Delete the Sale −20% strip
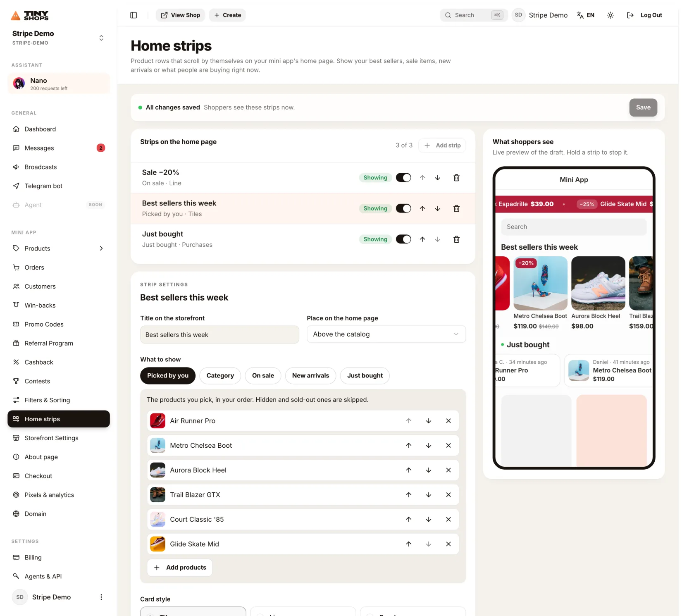 (x=456, y=178)
